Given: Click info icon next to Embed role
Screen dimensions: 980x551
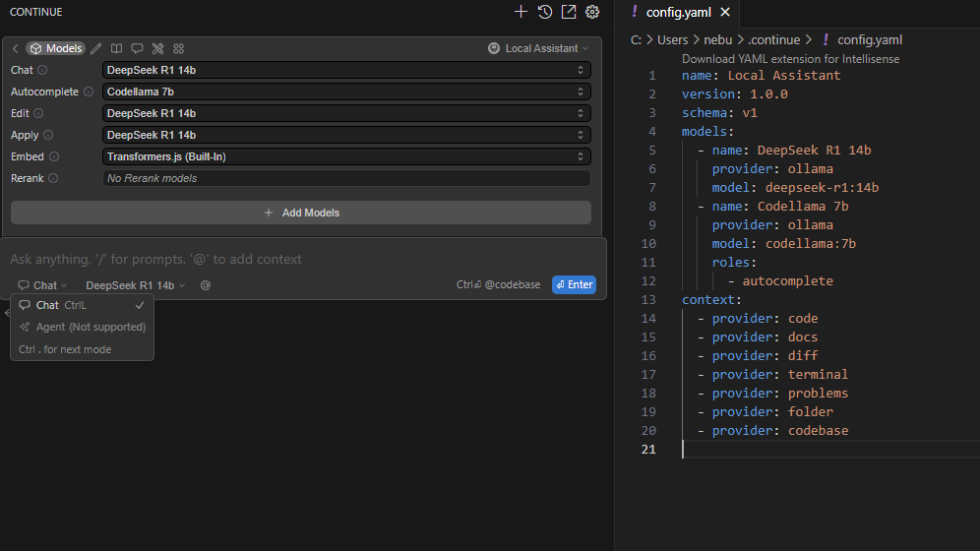Looking at the screenshot, I should pyautogui.click(x=54, y=156).
